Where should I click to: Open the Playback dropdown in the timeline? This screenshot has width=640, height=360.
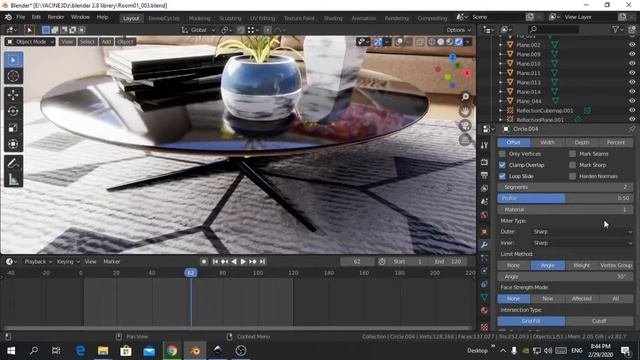tap(38, 262)
